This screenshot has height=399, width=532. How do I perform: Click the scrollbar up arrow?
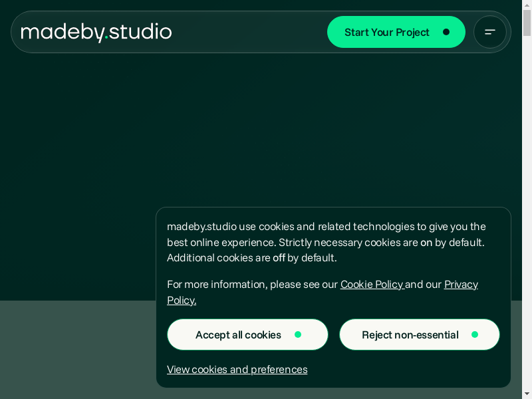pos(527,5)
